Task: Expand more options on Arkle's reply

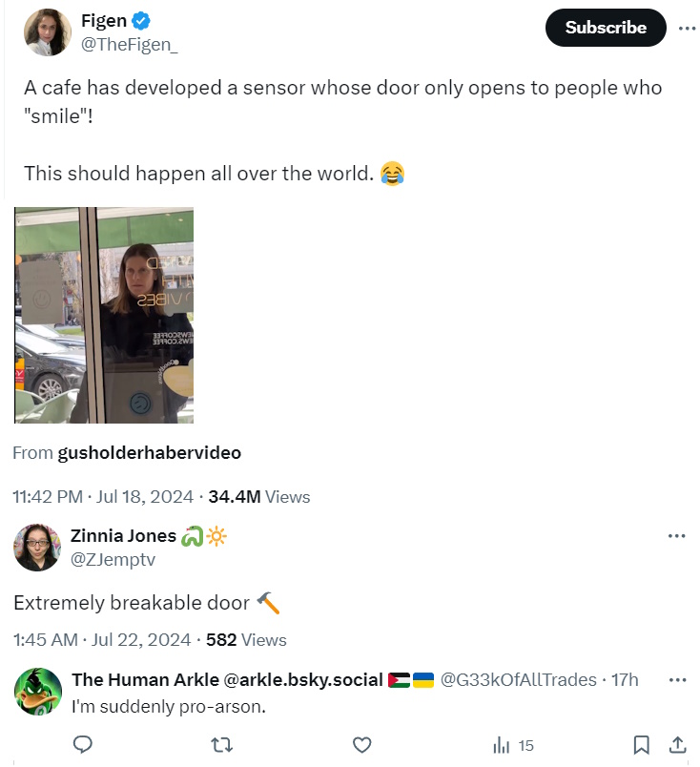Action: tap(677, 680)
